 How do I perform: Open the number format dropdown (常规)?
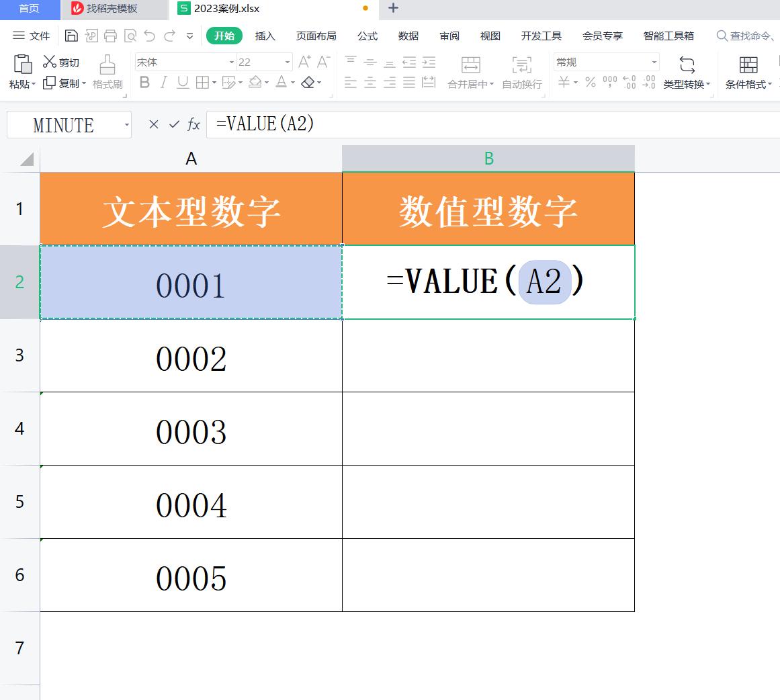(x=654, y=62)
